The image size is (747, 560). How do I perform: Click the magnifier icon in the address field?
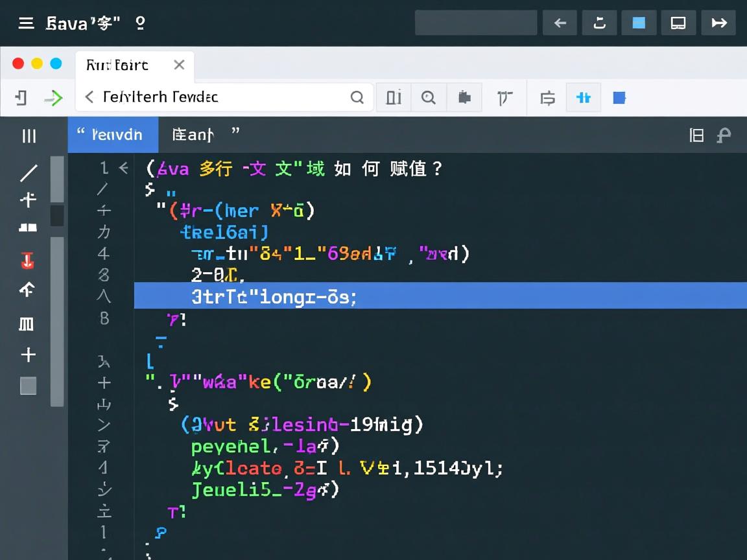pos(357,98)
